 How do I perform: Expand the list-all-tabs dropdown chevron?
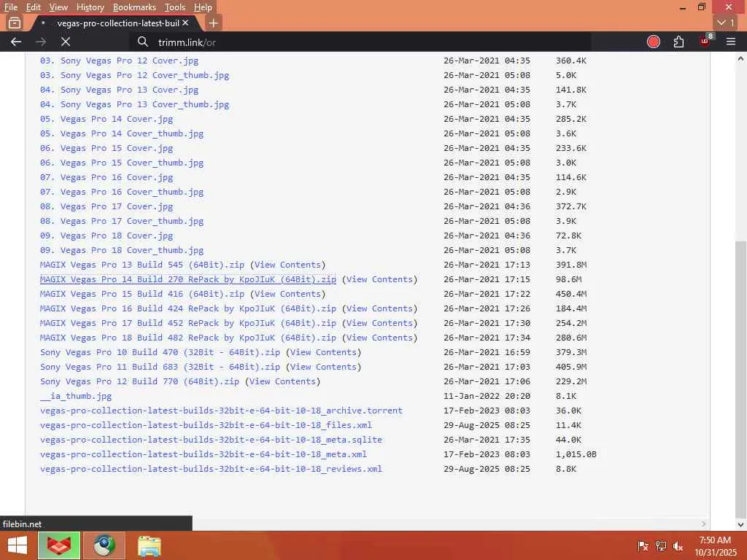point(727,23)
